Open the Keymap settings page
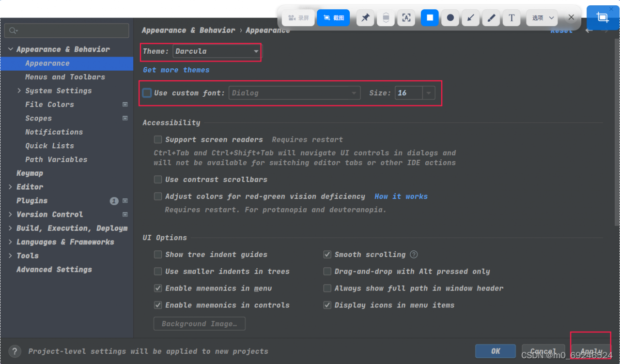Screen dimensions: 620x364 click(x=30, y=173)
